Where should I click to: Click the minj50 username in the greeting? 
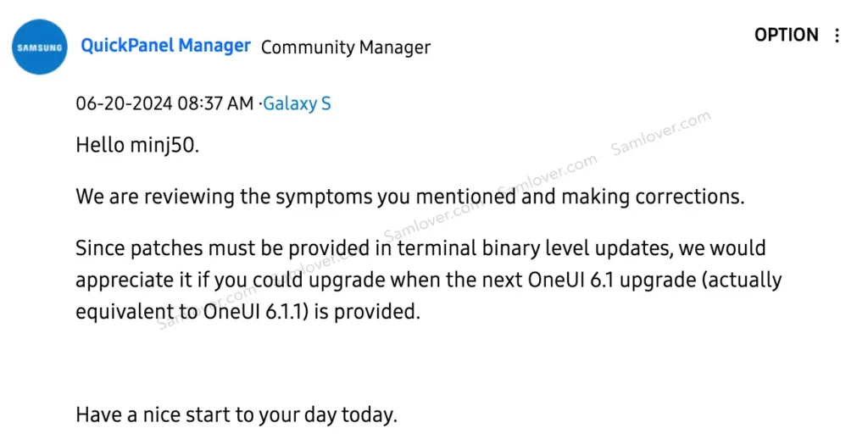[163, 146]
